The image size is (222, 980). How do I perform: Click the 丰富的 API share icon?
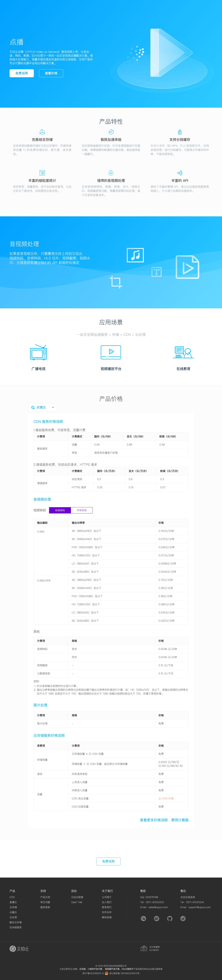pyautogui.click(x=180, y=173)
